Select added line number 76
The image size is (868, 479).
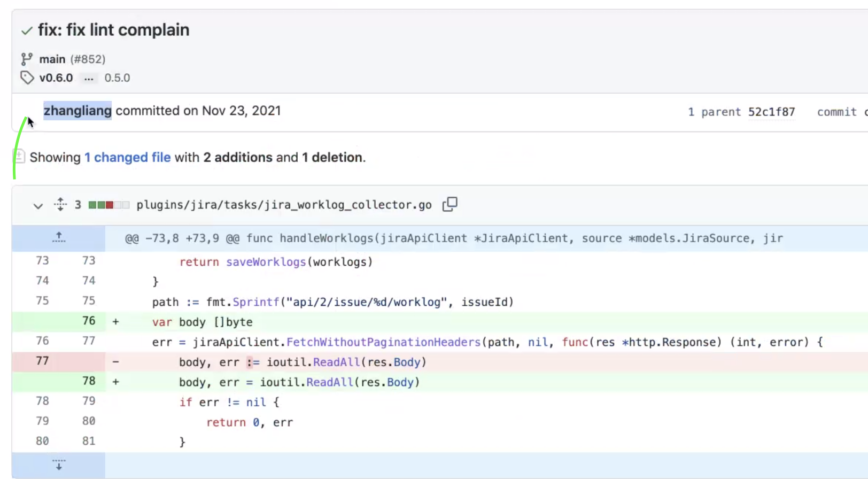89,321
